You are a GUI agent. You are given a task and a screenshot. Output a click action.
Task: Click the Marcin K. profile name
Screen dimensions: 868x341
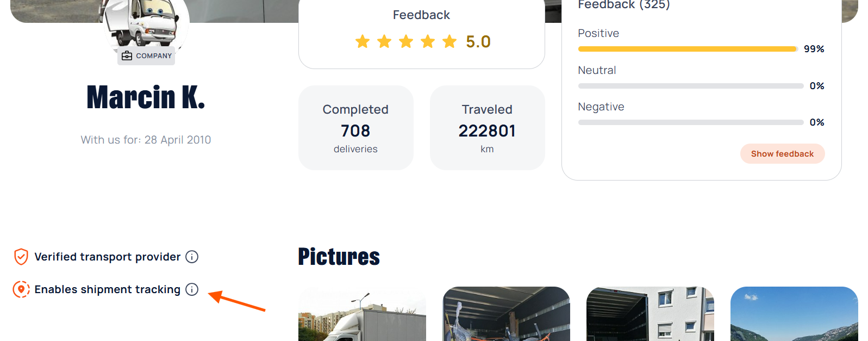(x=146, y=98)
